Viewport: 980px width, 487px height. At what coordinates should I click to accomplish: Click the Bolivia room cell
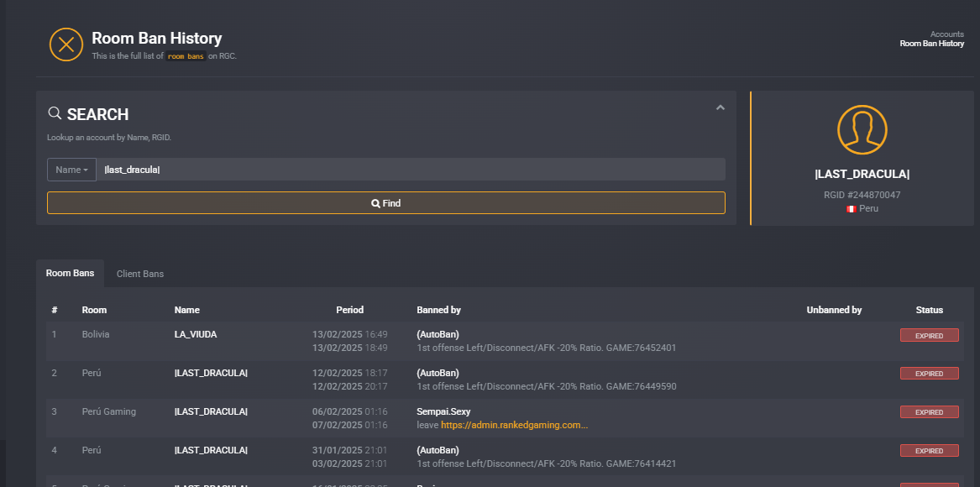point(96,334)
